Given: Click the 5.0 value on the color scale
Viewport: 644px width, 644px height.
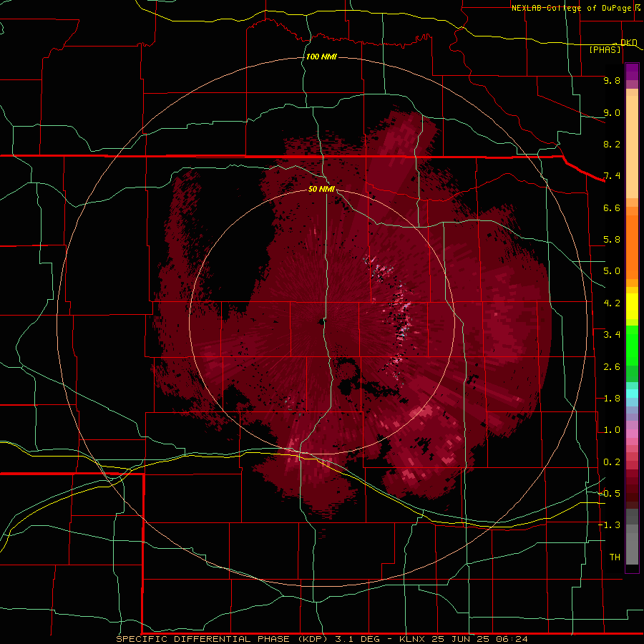Looking at the screenshot, I should [612, 271].
